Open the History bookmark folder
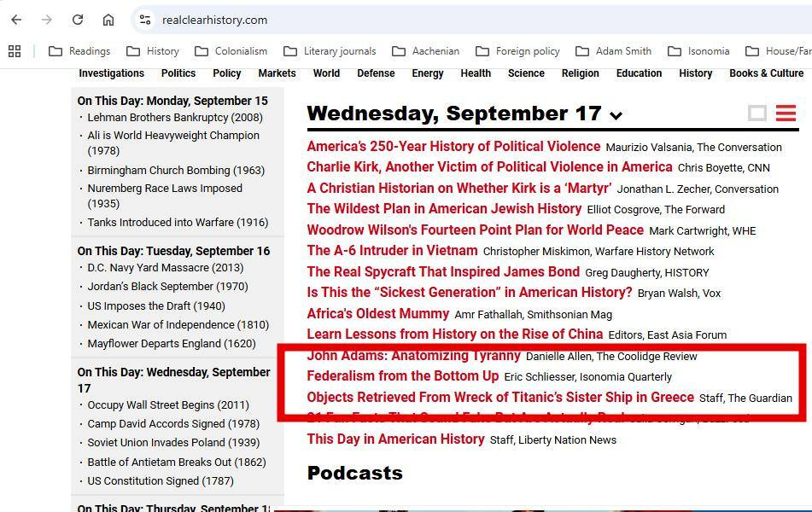 click(153, 51)
